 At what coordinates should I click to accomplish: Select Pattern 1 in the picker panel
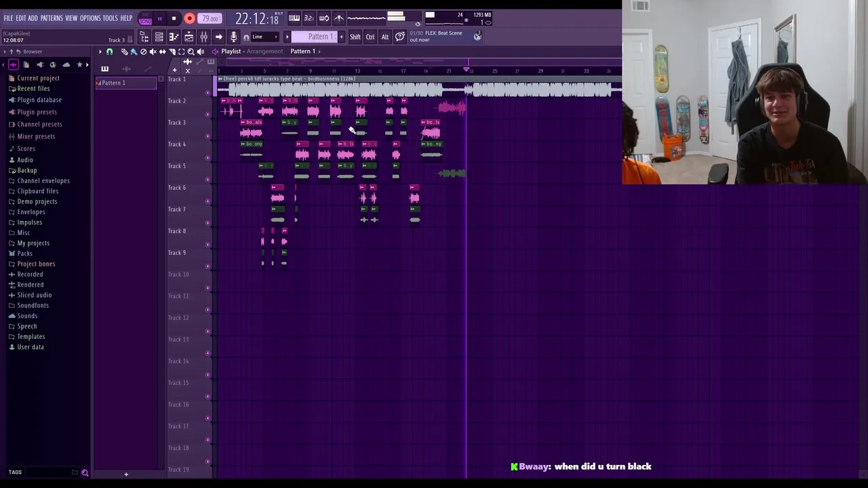tap(125, 83)
